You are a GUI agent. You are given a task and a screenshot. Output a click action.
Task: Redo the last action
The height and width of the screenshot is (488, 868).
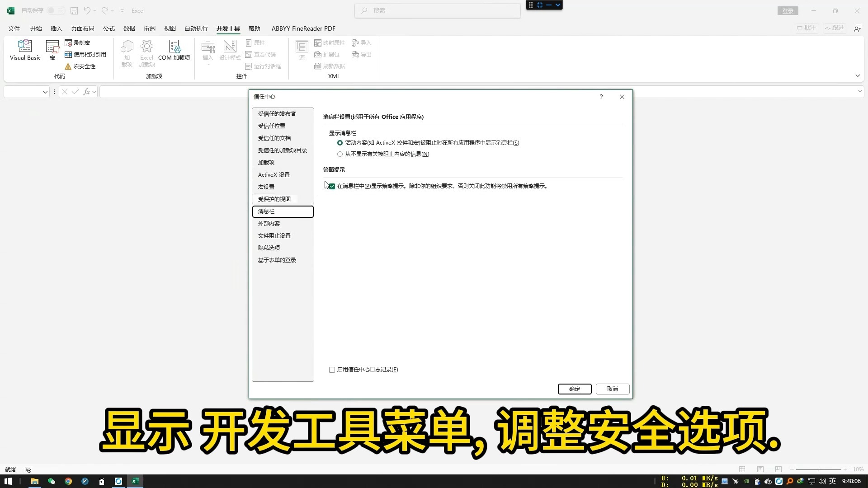(x=104, y=10)
